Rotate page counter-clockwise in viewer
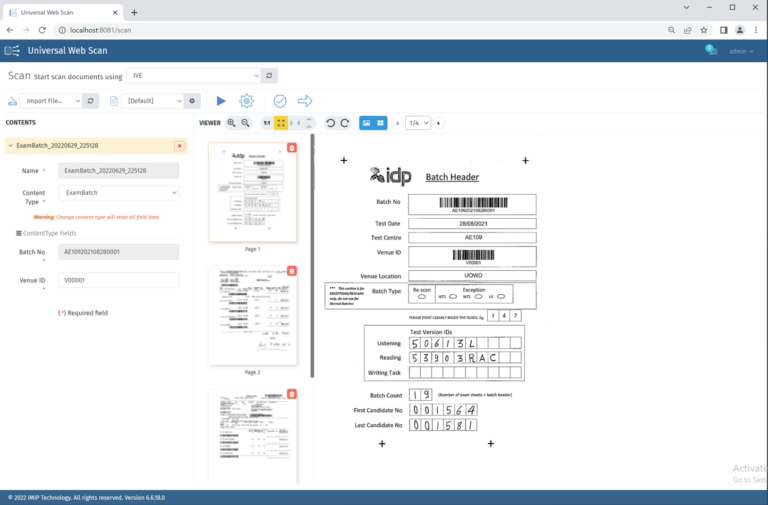Viewport: 768px width, 505px height. [331, 123]
